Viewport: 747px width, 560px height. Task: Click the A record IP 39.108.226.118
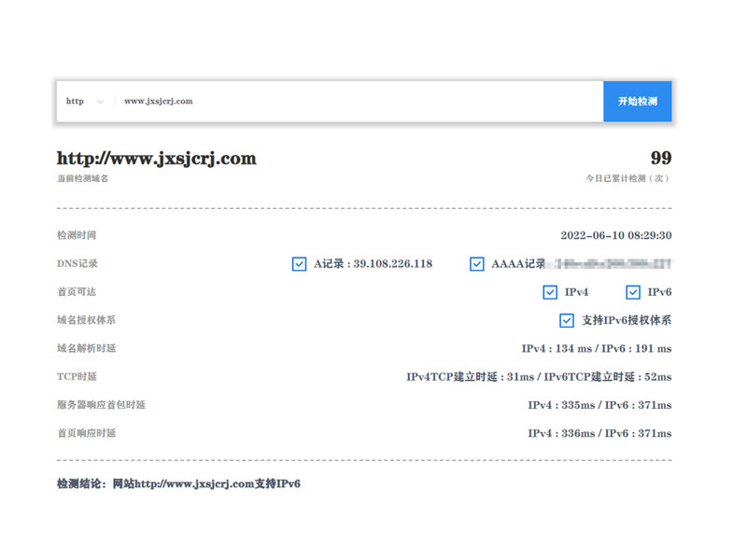click(392, 264)
